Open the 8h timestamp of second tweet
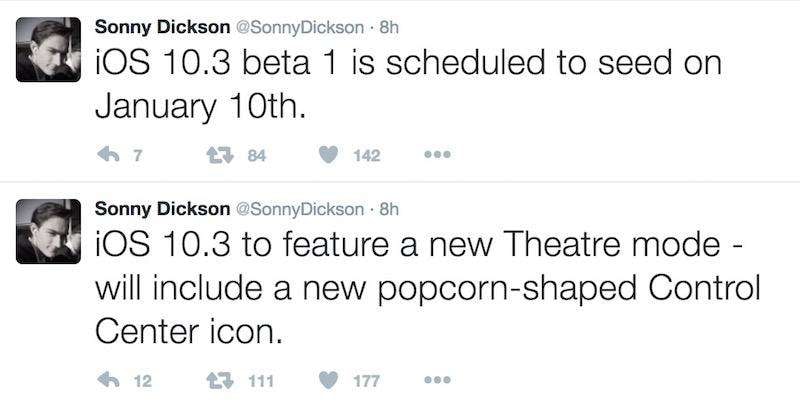Viewport: 800px width, 406px height. point(389,209)
